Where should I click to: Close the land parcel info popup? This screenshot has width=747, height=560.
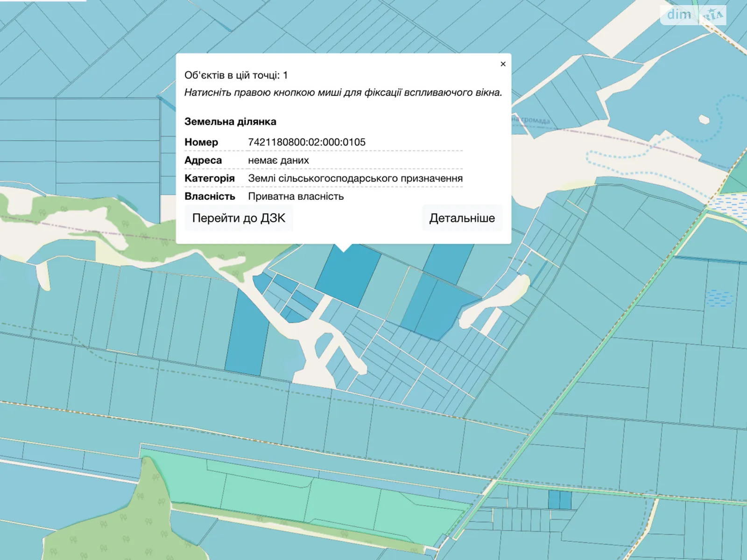503,64
